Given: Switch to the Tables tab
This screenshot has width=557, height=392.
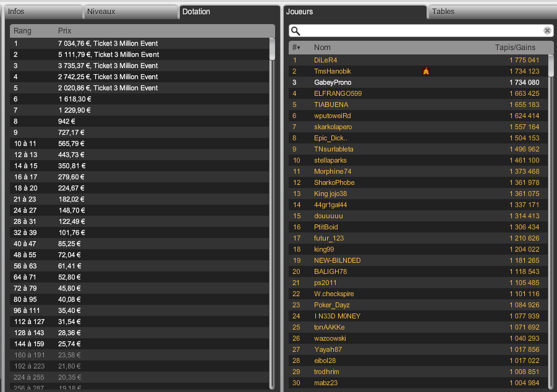Looking at the screenshot, I should 492,12.
